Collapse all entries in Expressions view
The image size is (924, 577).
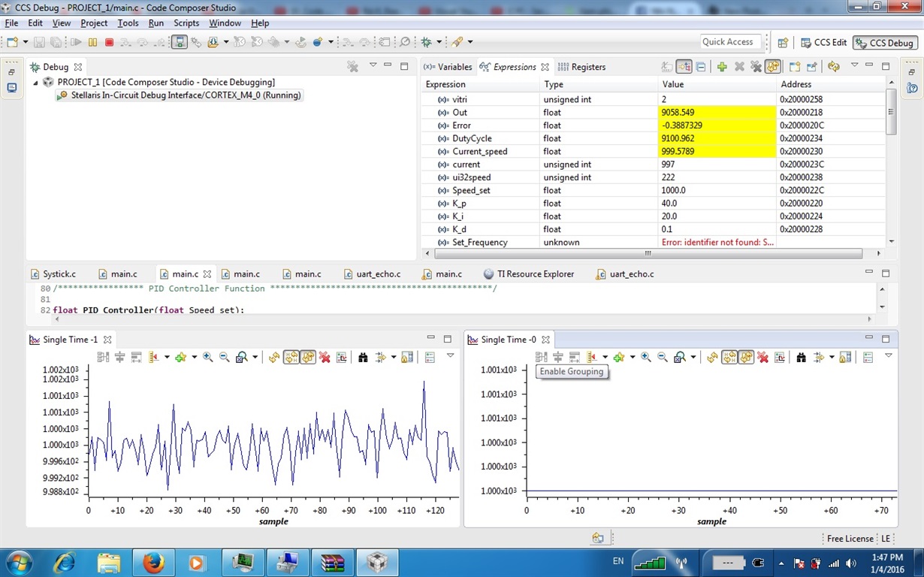[x=700, y=67]
